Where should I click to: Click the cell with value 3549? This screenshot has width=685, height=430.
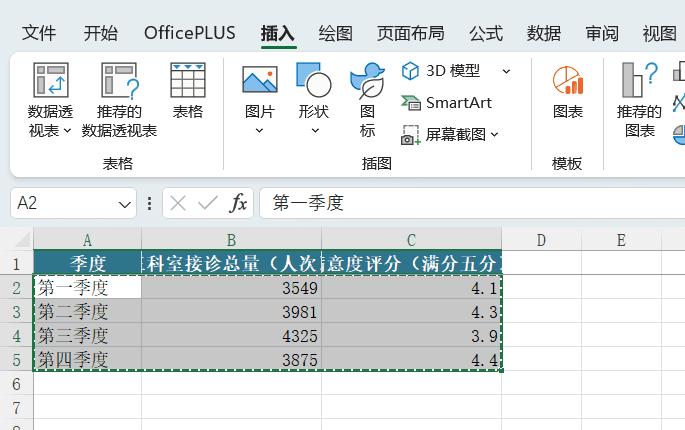[232, 287]
